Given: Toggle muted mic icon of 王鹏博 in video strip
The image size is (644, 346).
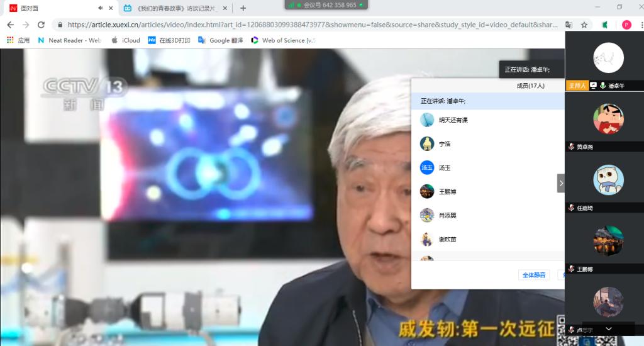Looking at the screenshot, I should (571, 269).
